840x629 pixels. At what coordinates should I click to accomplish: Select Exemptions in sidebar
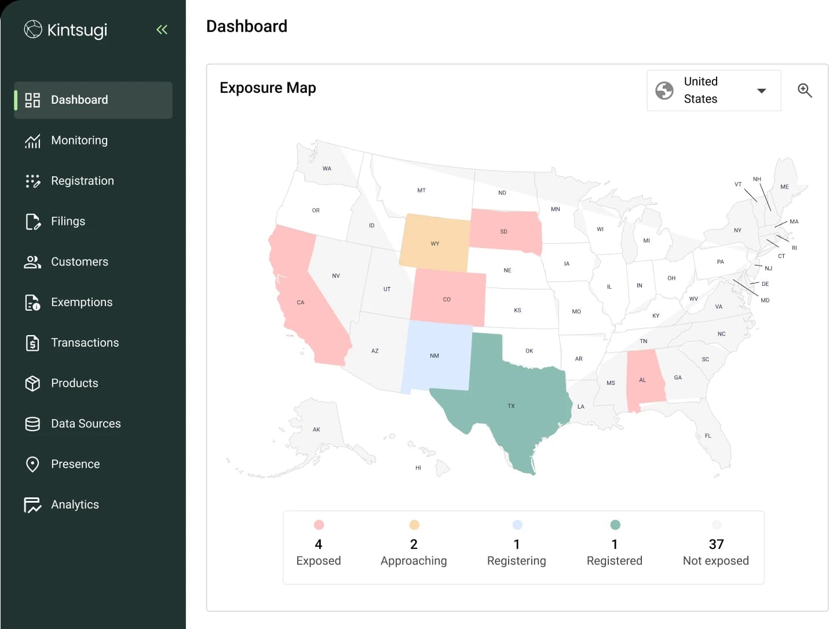tap(93, 303)
